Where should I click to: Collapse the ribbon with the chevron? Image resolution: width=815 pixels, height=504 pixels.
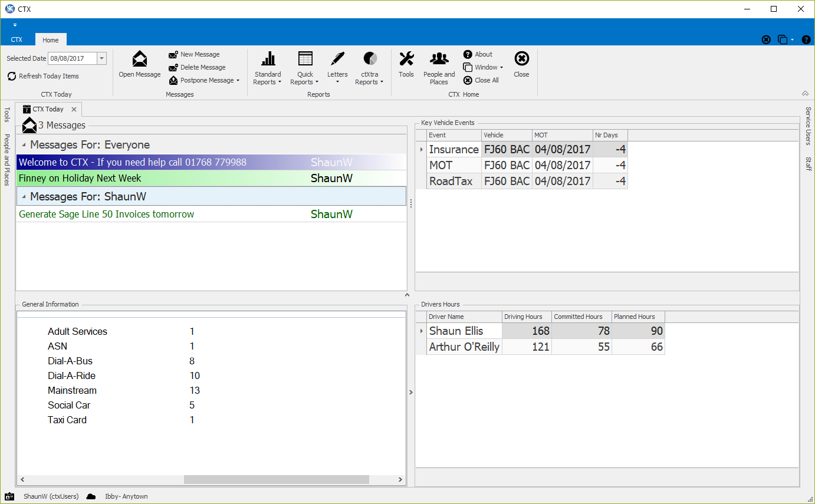805,94
